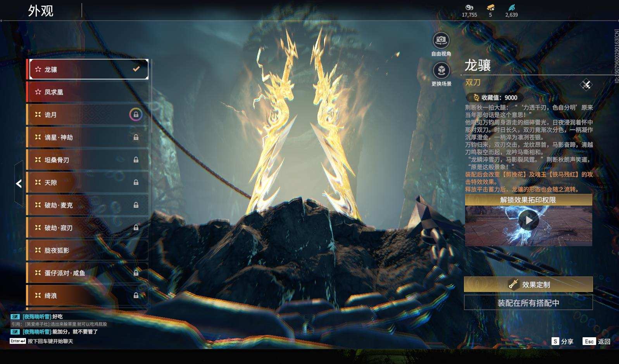Click the cross rarity icon on 诡月
This screenshot has width=619, height=364.
[38, 115]
